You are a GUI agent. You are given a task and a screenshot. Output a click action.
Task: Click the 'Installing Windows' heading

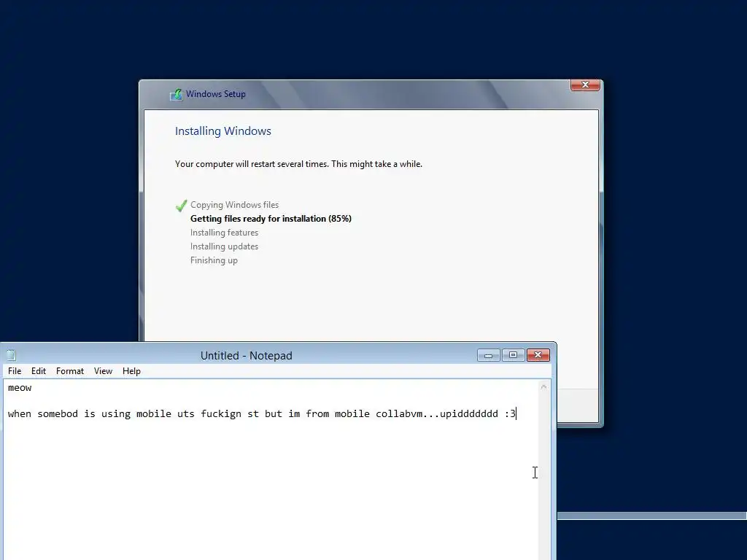pos(223,131)
